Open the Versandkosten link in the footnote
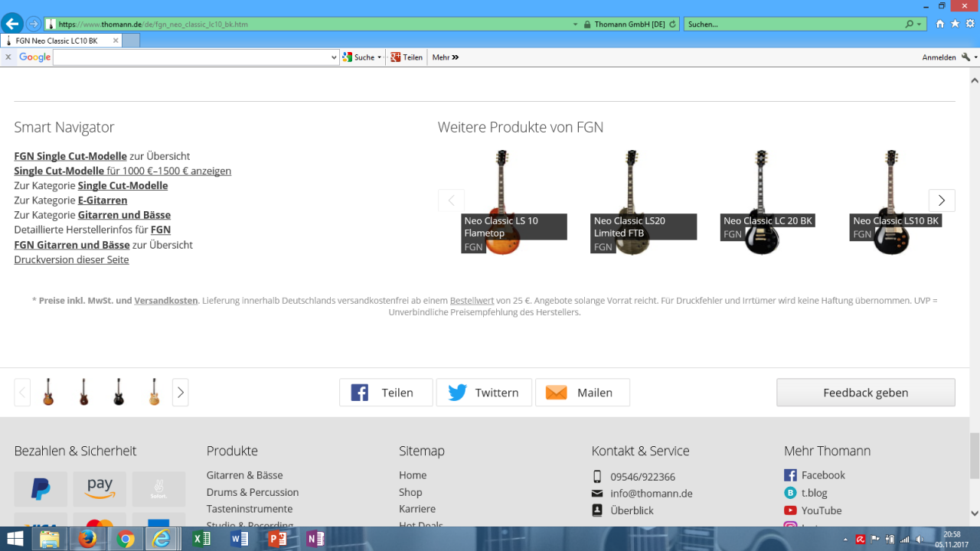The width and height of the screenshot is (980, 551). point(166,301)
